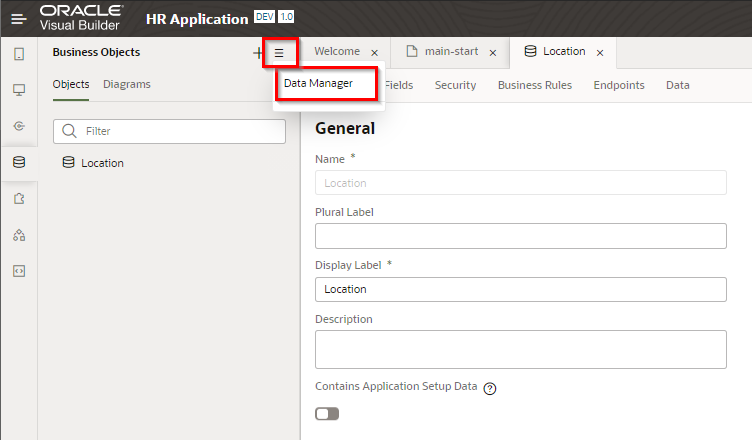Open the Business Objects options menu
The height and width of the screenshot is (440, 752).
pyautogui.click(x=280, y=53)
